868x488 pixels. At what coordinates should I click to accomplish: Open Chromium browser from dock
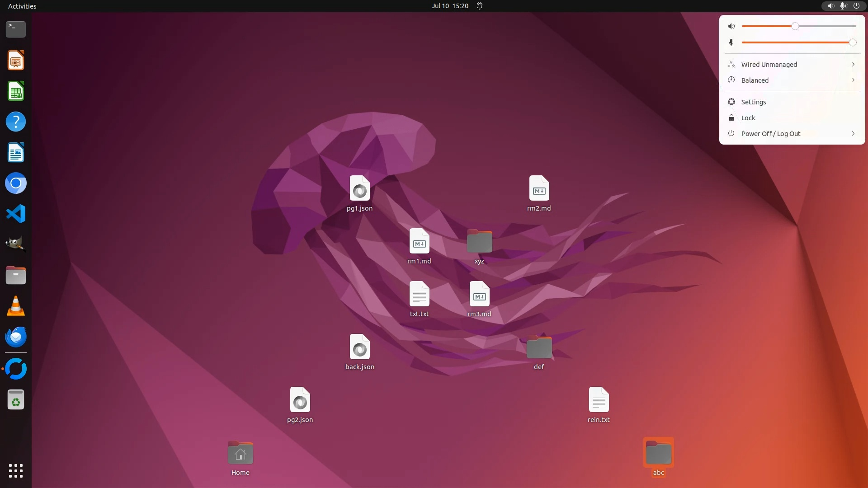(16, 183)
